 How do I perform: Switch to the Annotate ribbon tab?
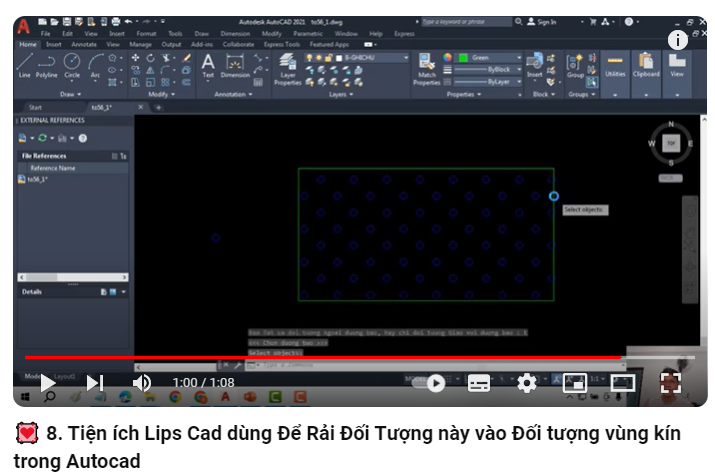(x=84, y=45)
